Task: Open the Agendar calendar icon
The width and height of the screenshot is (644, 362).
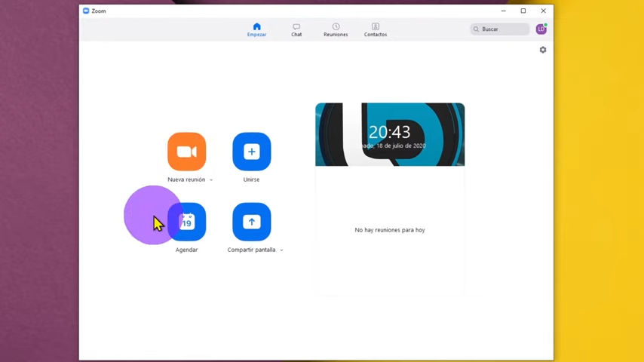Action: tap(186, 222)
